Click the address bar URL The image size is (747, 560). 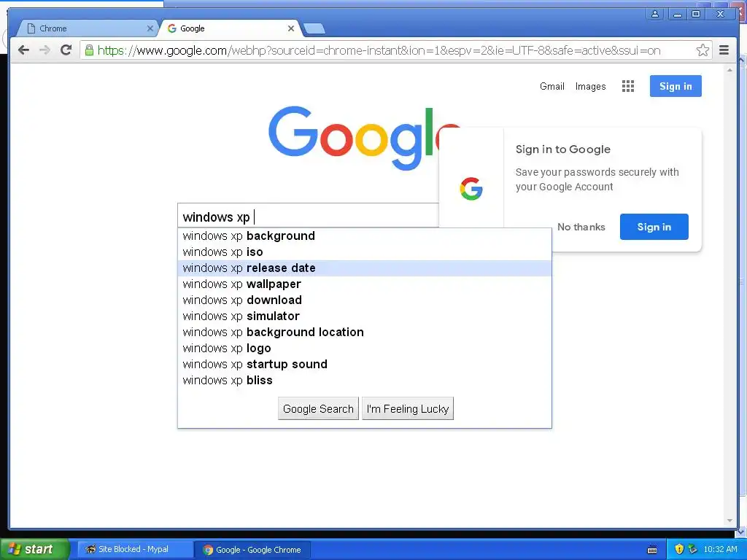(x=379, y=50)
